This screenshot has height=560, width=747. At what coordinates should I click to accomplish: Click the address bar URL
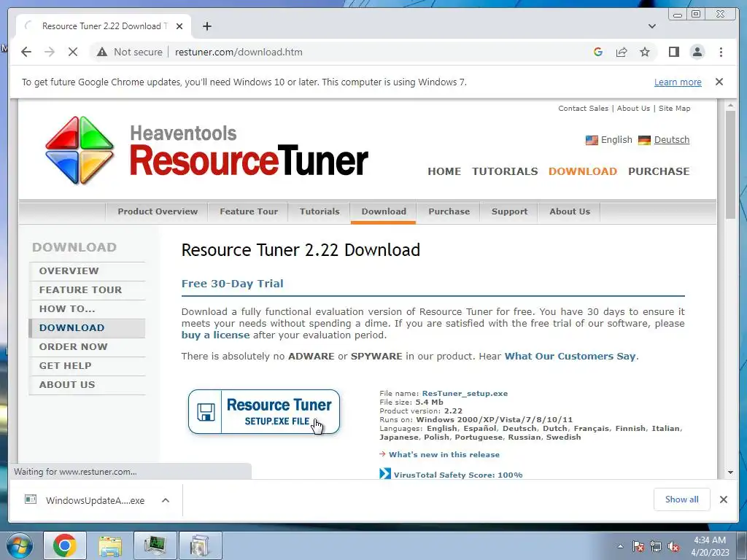(239, 52)
